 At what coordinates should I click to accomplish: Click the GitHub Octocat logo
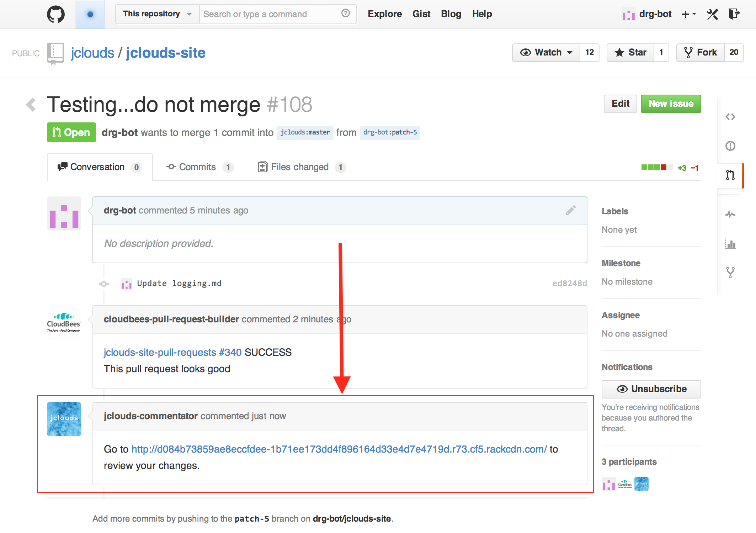coord(56,14)
